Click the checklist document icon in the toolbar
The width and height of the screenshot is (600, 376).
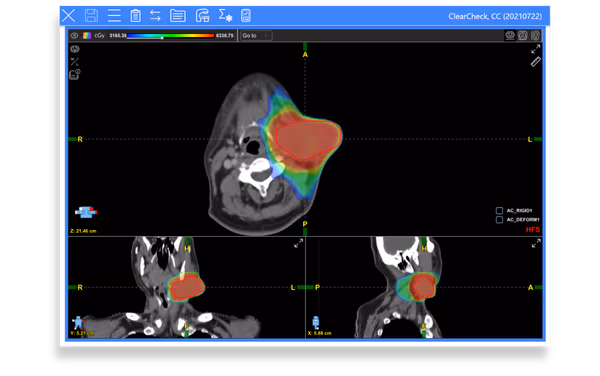point(246,16)
